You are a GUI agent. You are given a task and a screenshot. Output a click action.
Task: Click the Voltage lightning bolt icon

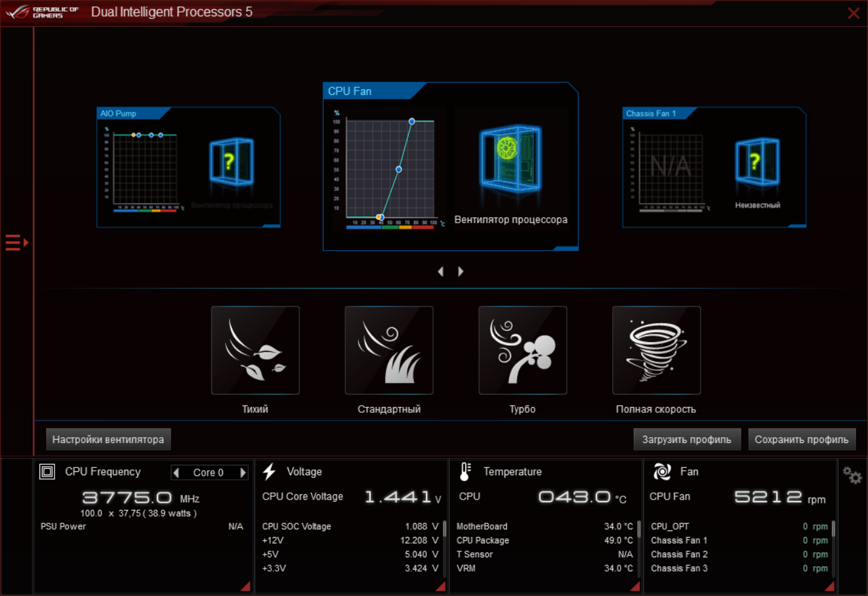[269, 471]
